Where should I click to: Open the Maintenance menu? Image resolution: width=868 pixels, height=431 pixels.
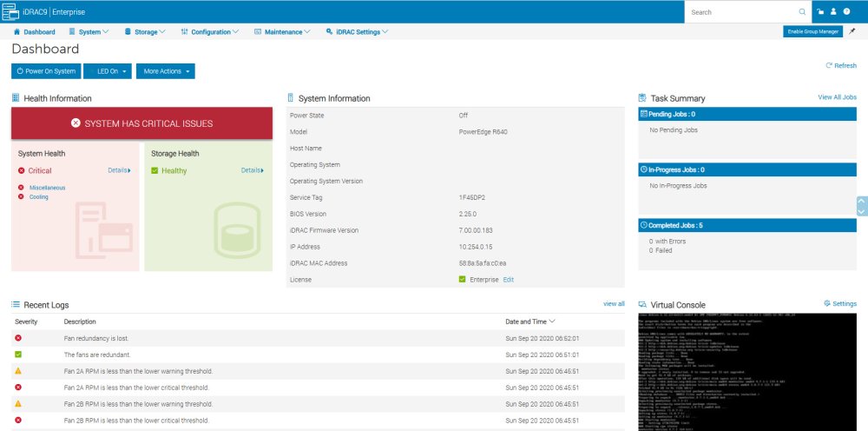tap(283, 31)
